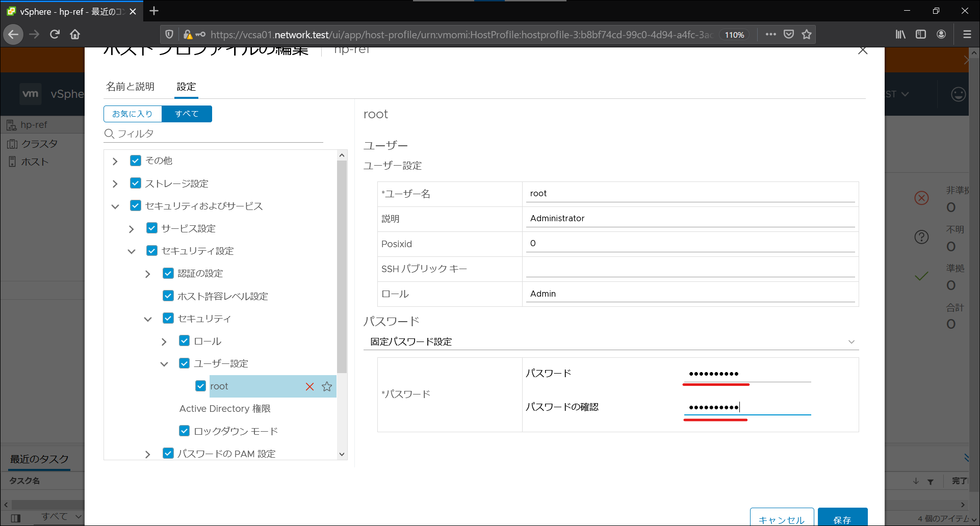Uncheck the ストレージ設定 checkbox
The height and width of the screenshot is (526, 980).
coord(136,183)
